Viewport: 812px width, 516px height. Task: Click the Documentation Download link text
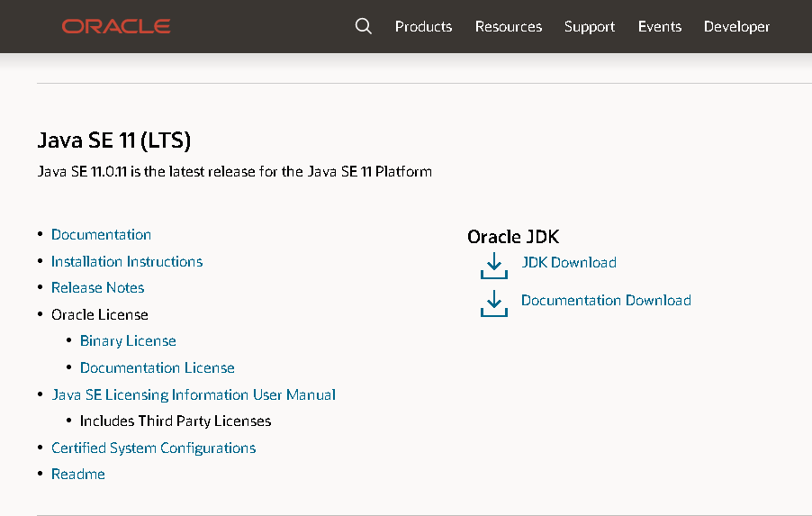click(606, 301)
